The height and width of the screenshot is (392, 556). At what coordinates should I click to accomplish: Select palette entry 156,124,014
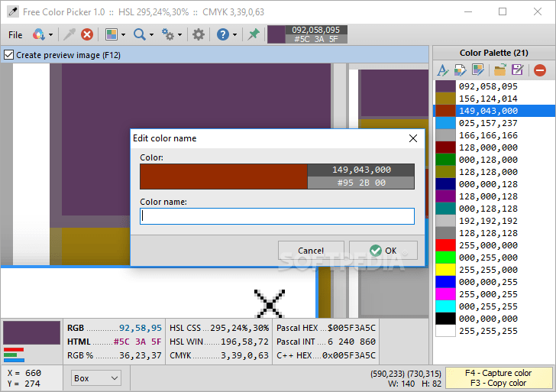pyautogui.click(x=495, y=99)
